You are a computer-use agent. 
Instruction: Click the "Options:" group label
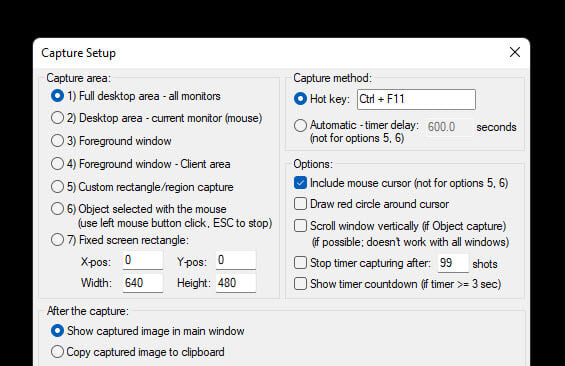coord(313,164)
